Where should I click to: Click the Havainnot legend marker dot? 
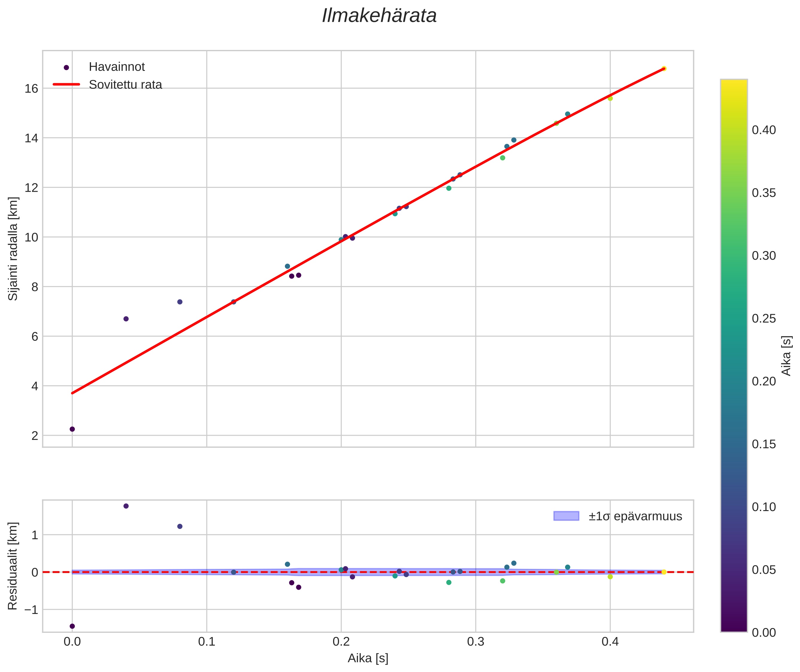pyautogui.click(x=66, y=67)
